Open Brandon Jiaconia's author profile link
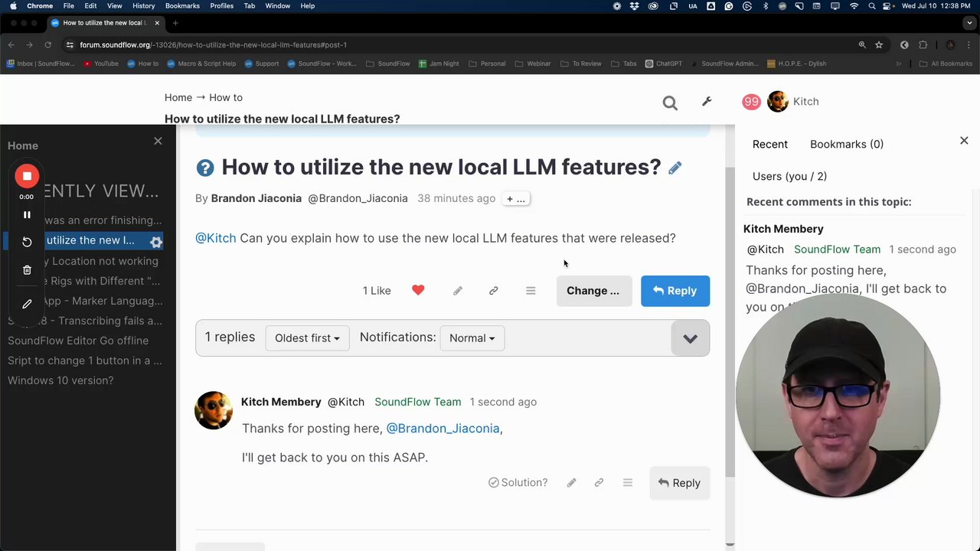980x551 pixels. 256,198
